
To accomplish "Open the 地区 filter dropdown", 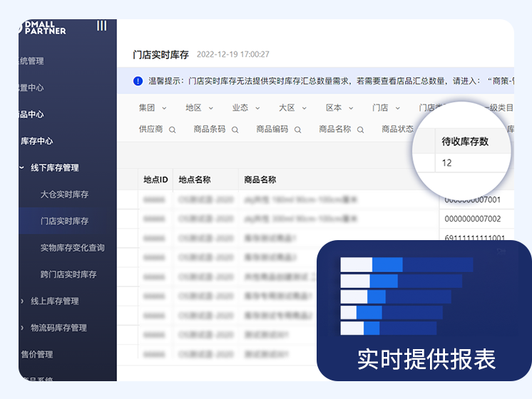I will [x=199, y=108].
